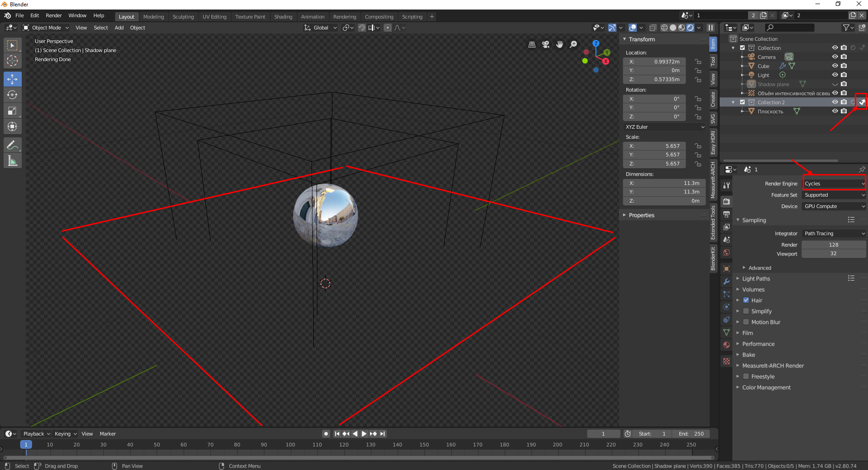This screenshot has width=868, height=470.
Task: Activate the Measure ruler tool
Action: pyautogui.click(x=12, y=161)
